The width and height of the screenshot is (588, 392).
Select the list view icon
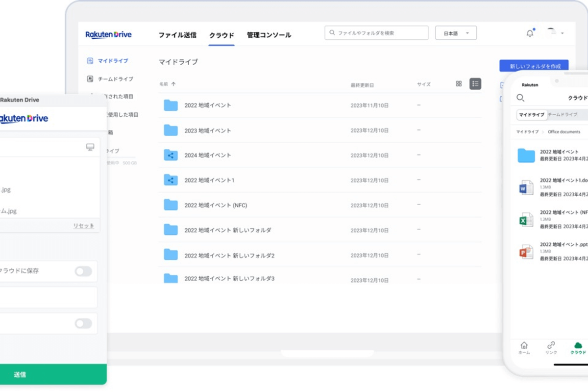point(475,84)
